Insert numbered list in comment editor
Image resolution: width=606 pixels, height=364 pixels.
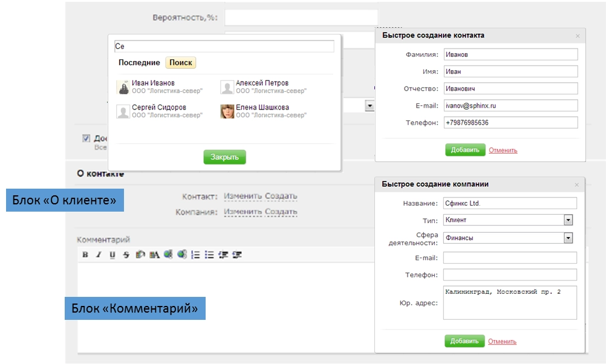point(195,255)
